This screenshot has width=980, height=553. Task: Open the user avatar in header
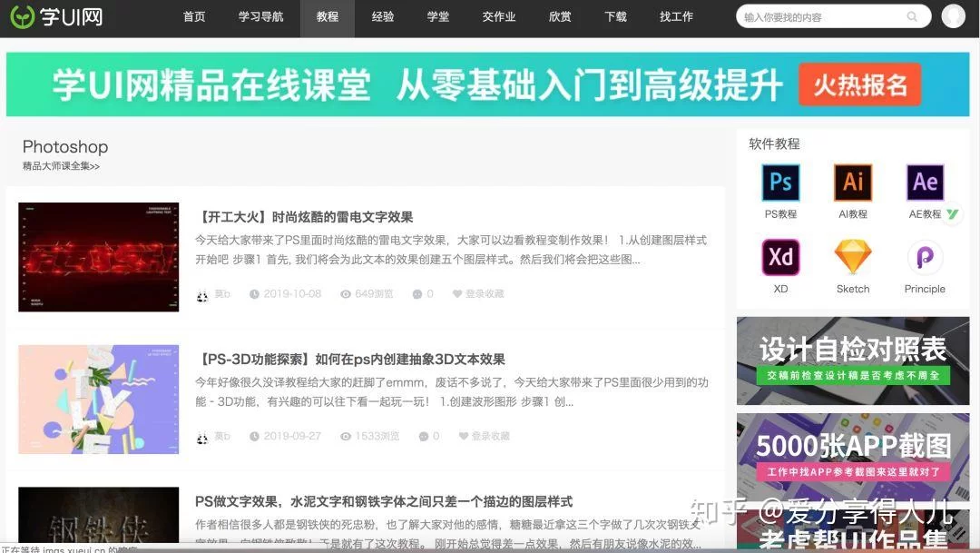click(x=953, y=16)
